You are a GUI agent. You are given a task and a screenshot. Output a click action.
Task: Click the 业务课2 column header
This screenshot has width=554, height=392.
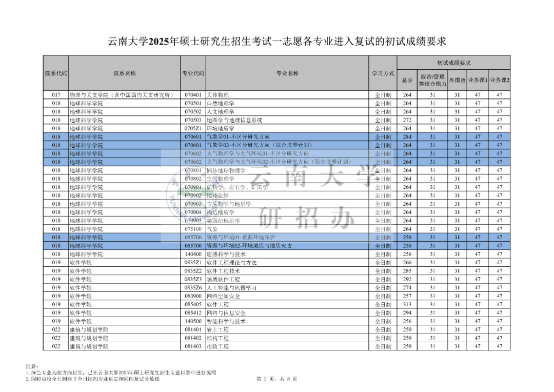pyautogui.click(x=500, y=80)
